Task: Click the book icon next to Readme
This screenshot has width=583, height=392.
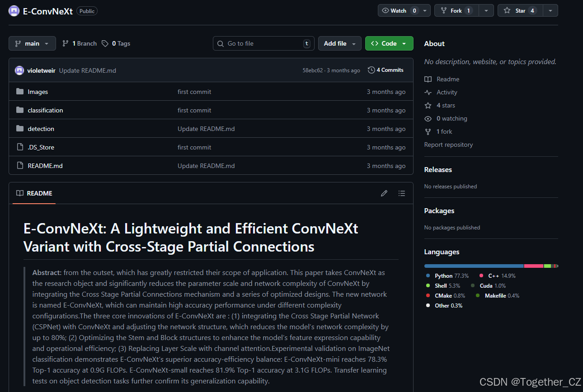Action: (428, 79)
